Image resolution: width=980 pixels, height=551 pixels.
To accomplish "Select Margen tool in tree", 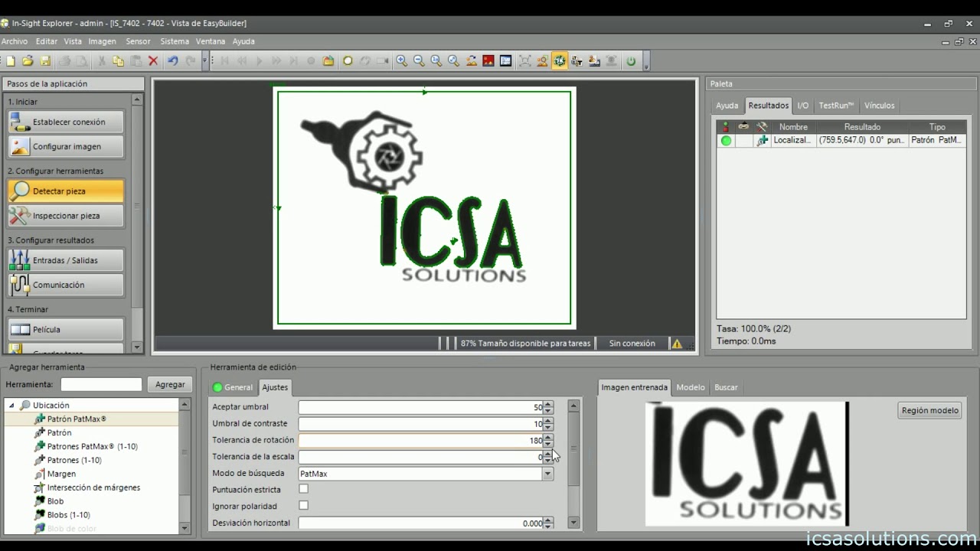I will coord(61,474).
